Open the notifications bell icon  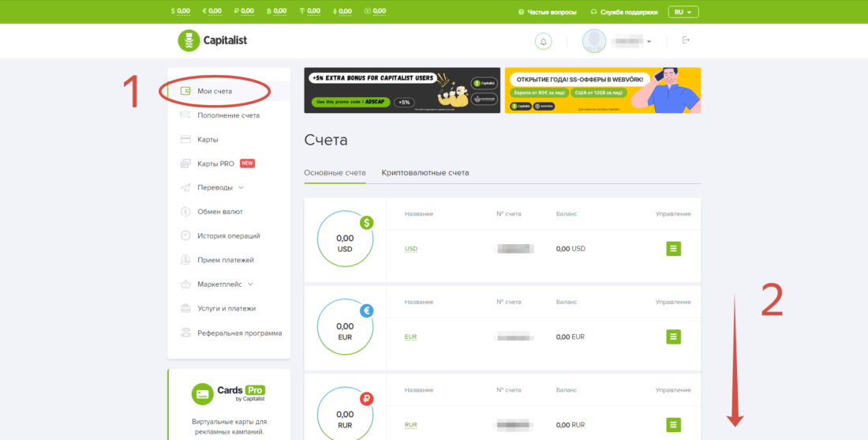point(543,41)
